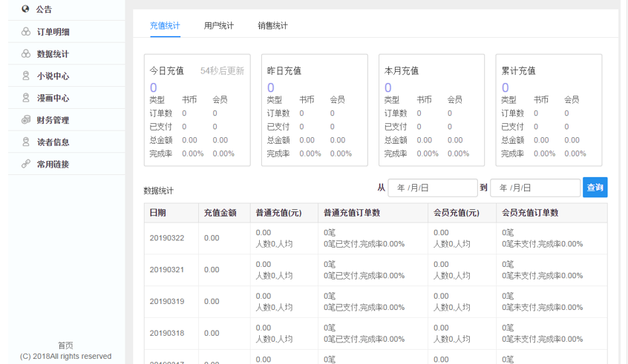Open the 用户统计 tab

tap(219, 26)
